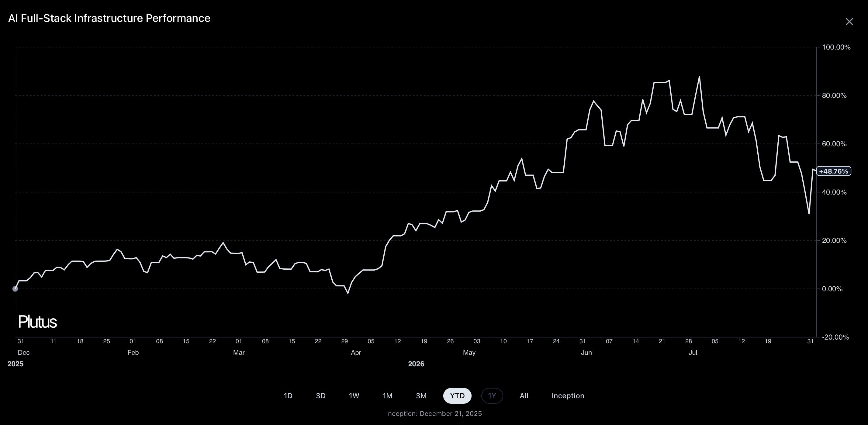Close the performance chart dialog
This screenshot has height=425, width=868.
point(849,22)
